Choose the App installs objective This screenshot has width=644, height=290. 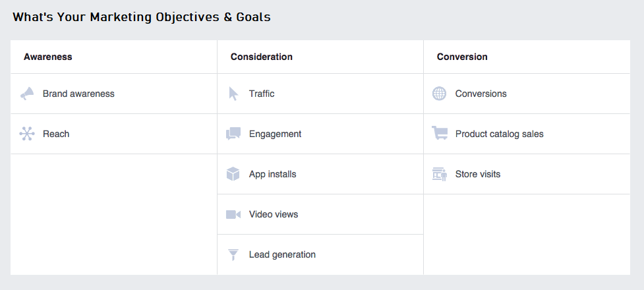tap(272, 175)
